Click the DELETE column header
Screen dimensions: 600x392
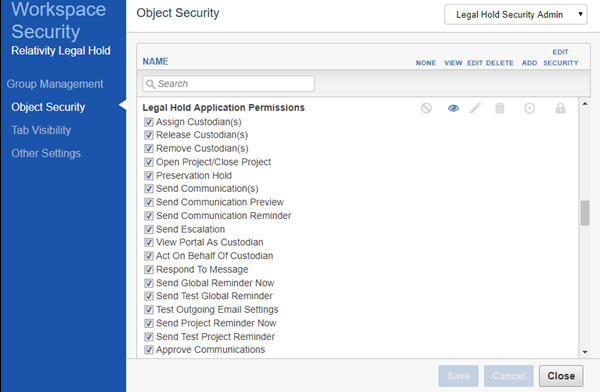500,63
